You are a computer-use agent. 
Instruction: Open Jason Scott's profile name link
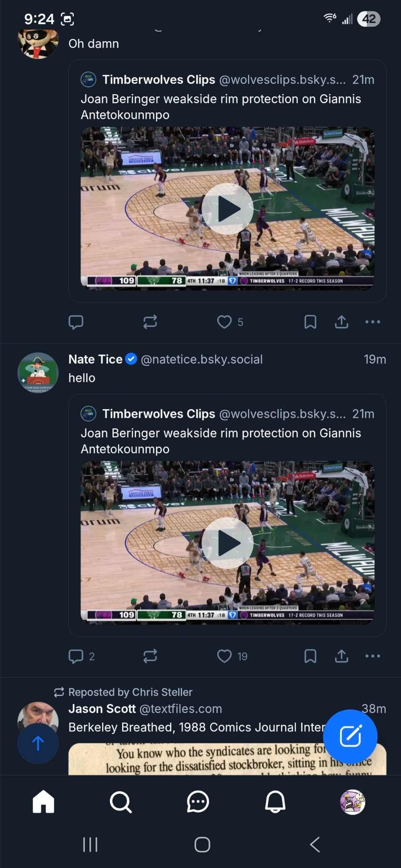102,709
